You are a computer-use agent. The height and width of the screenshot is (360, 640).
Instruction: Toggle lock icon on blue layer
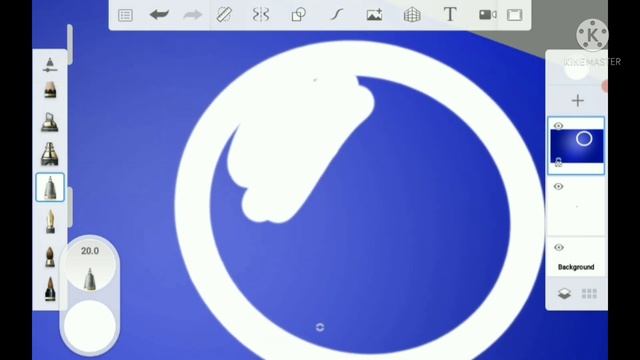pos(558,163)
